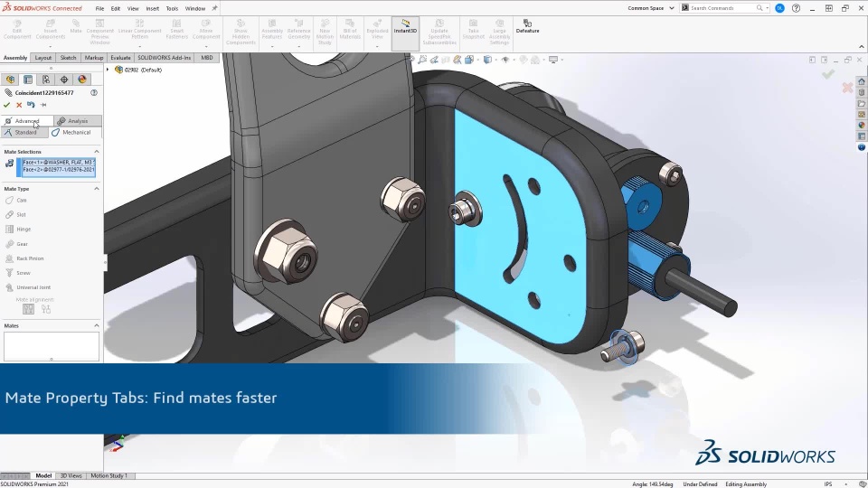Collapse the ribbon using chevron arrow
The width and height of the screenshot is (868, 488).
pos(862,46)
